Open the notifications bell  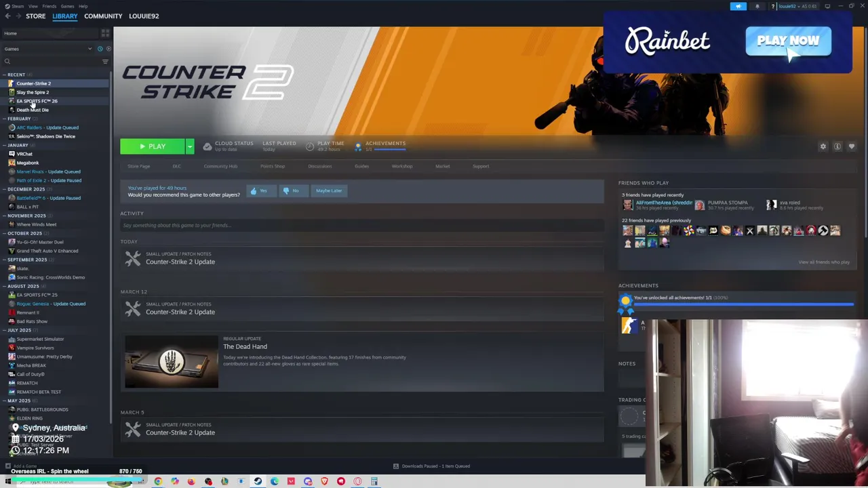tap(757, 6)
